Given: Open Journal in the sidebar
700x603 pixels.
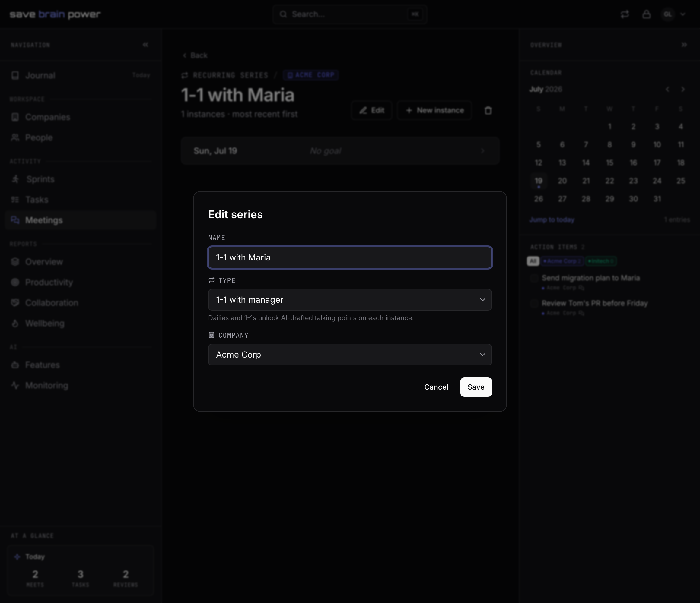Looking at the screenshot, I should 80,75.
